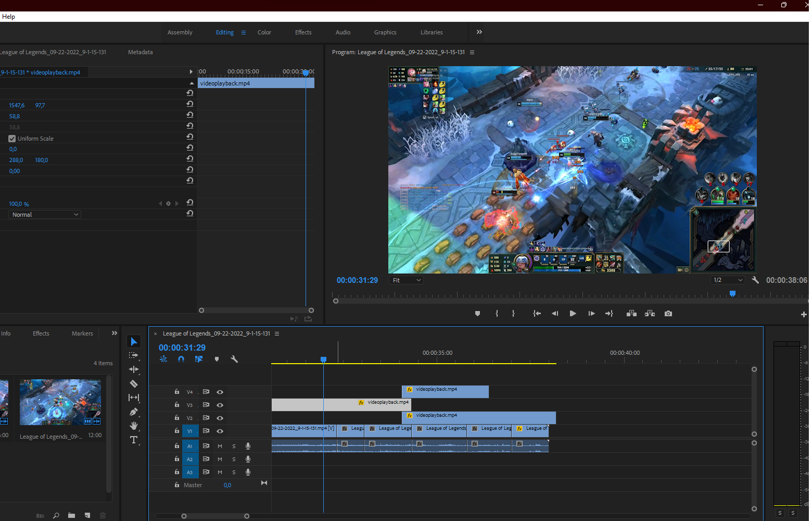Click the Add Marker icon in timeline
The width and height of the screenshot is (812, 521).
tap(217, 359)
